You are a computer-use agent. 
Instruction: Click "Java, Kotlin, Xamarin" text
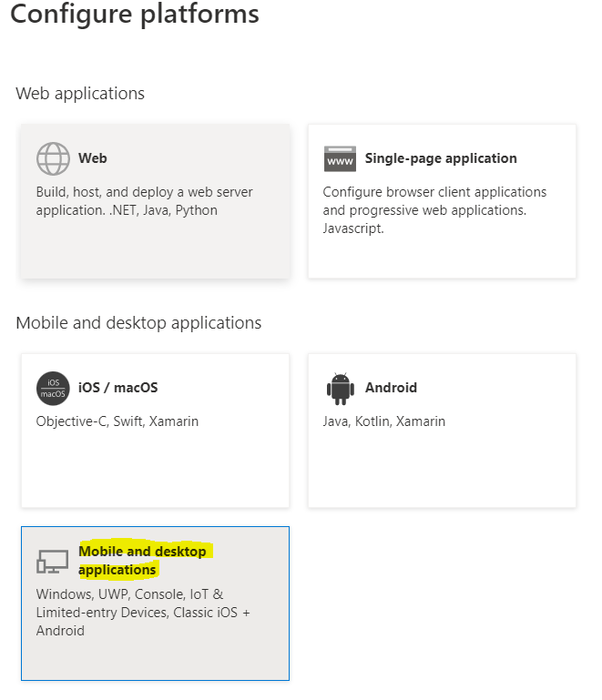click(x=383, y=421)
